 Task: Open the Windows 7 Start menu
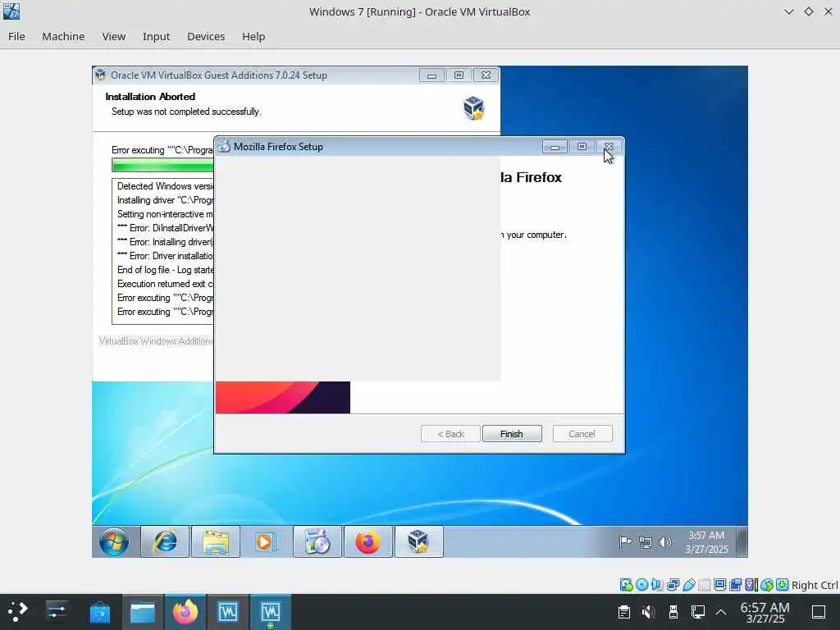point(113,541)
